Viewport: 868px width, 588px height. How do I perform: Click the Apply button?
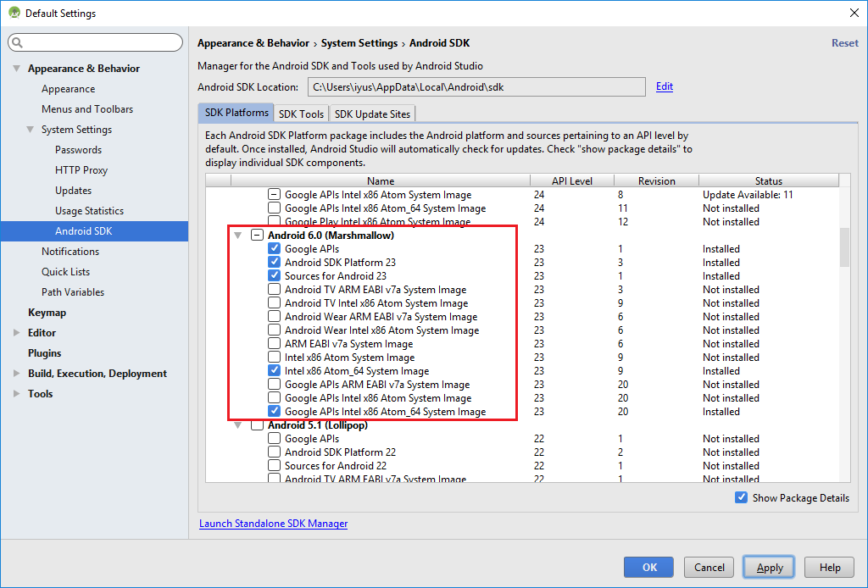[x=770, y=567]
